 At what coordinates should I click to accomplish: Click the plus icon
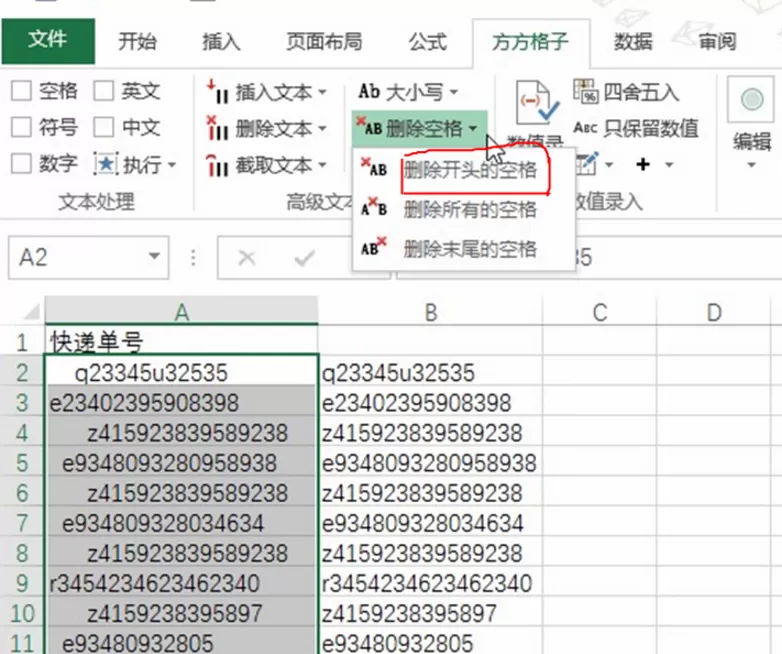pos(643,164)
